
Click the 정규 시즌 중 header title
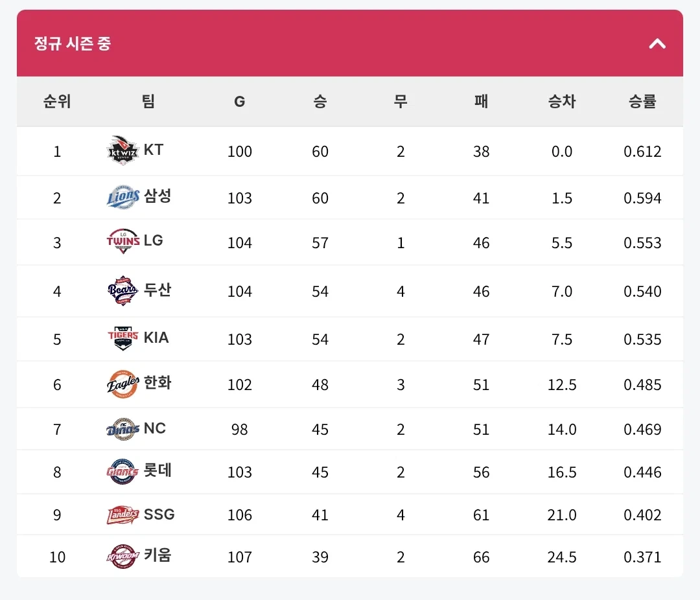(73, 43)
